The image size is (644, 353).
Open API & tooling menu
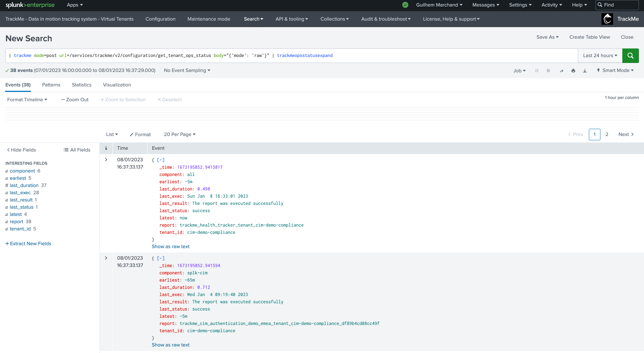point(291,19)
